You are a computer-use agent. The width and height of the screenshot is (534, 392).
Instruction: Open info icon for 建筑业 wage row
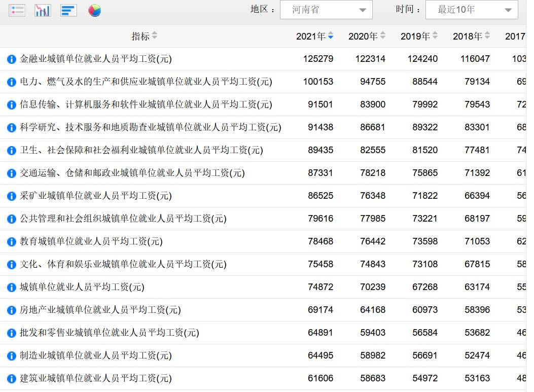(x=12, y=379)
